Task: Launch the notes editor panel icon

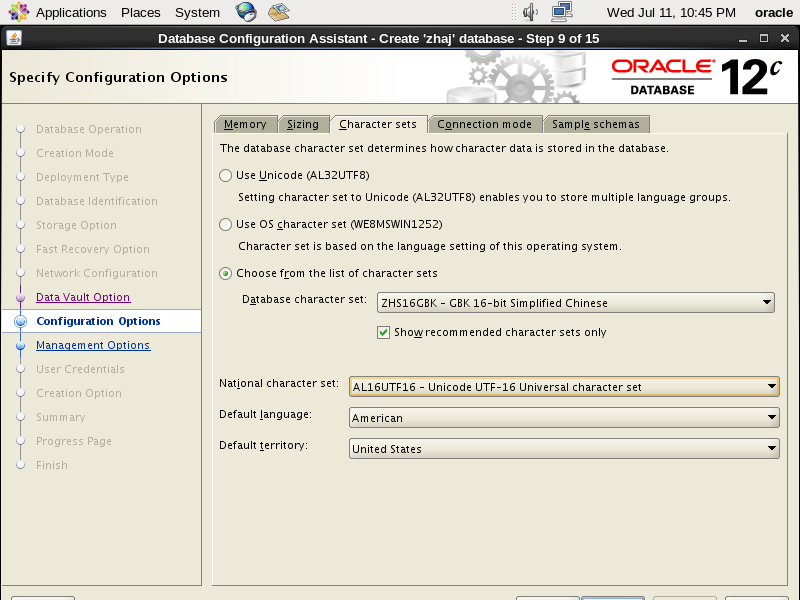Action: coord(279,12)
